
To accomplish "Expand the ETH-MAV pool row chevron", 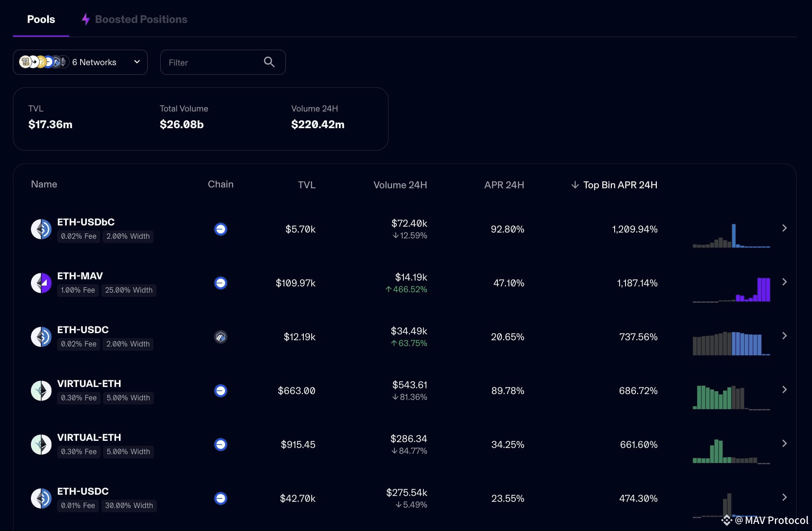I will pyautogui.click(x=784, y=282).
